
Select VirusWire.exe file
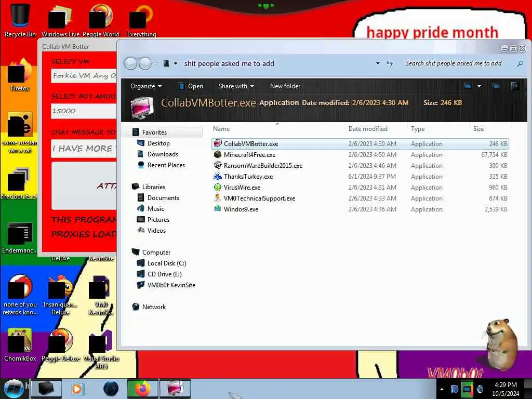(x=360, y=187)
